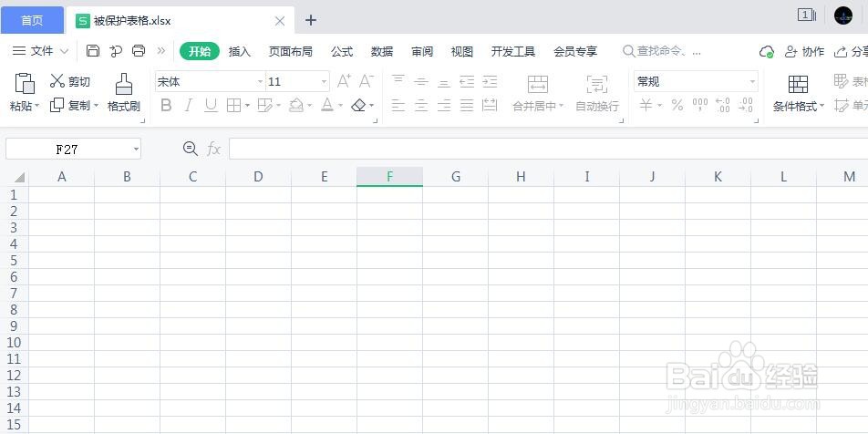Center text horizontally
Screen dimensions: 868x434
tap(421, 105)
